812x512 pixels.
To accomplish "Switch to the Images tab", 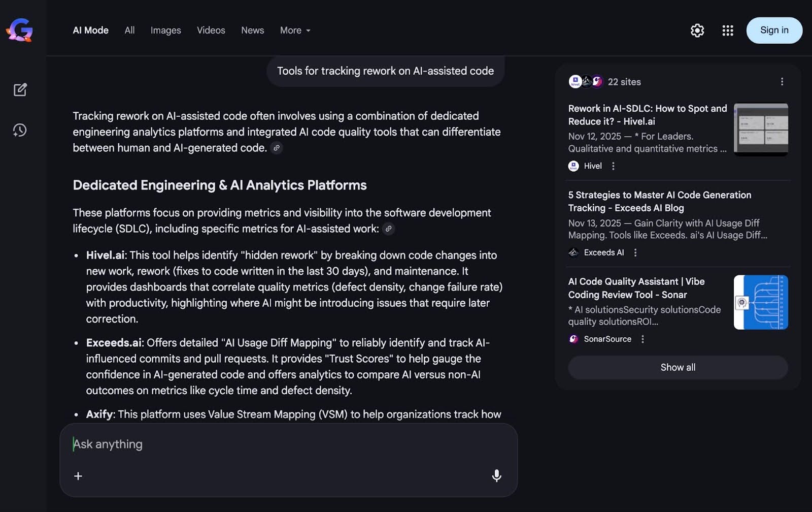I will coord(165,30).
